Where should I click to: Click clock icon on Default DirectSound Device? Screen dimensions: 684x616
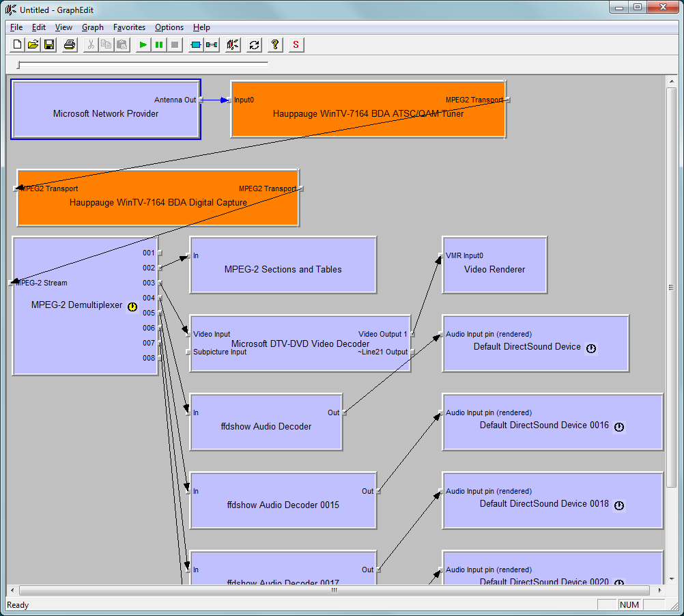point(591,348)
